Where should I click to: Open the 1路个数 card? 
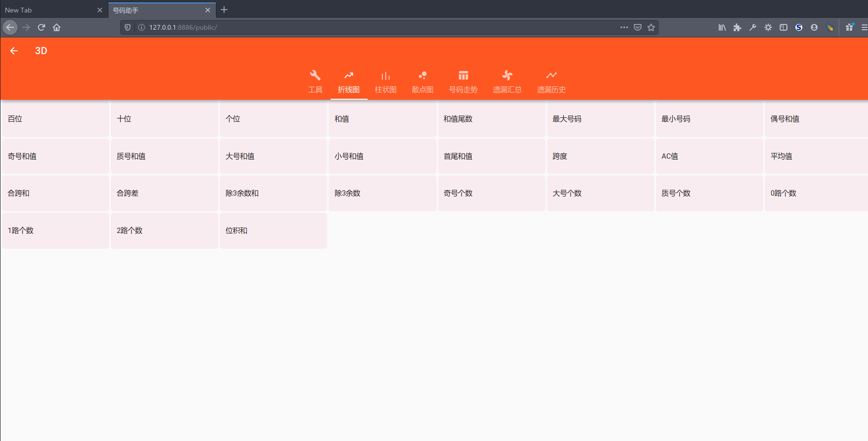click(x=56, y=231)
